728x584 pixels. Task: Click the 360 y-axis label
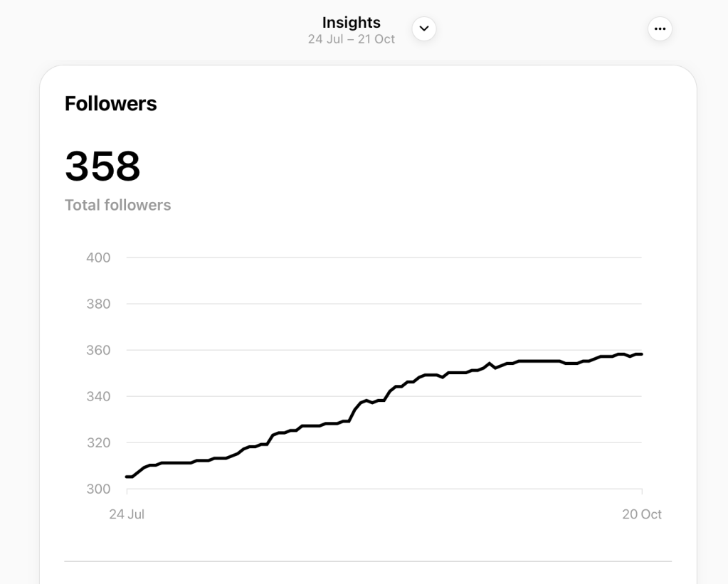(x=98, y=350)
